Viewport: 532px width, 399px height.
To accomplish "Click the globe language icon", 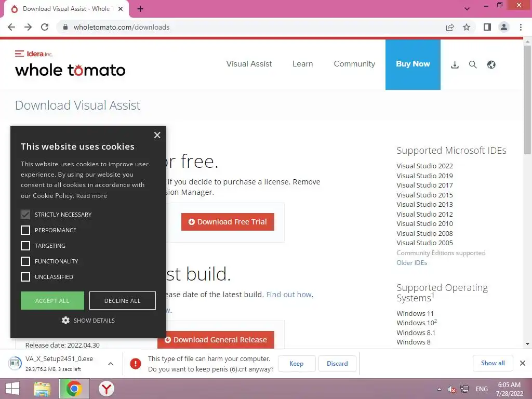I will (491, 64).
